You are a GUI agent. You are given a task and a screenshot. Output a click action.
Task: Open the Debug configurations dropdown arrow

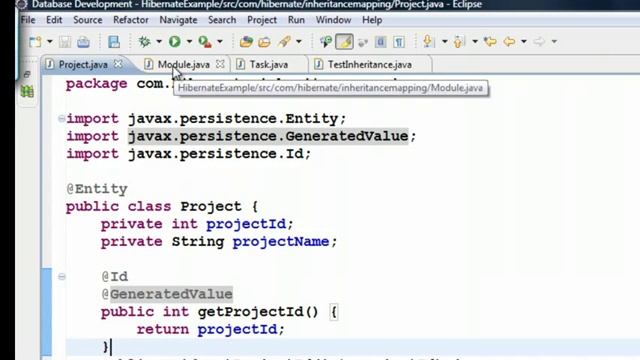pos(159,42)
